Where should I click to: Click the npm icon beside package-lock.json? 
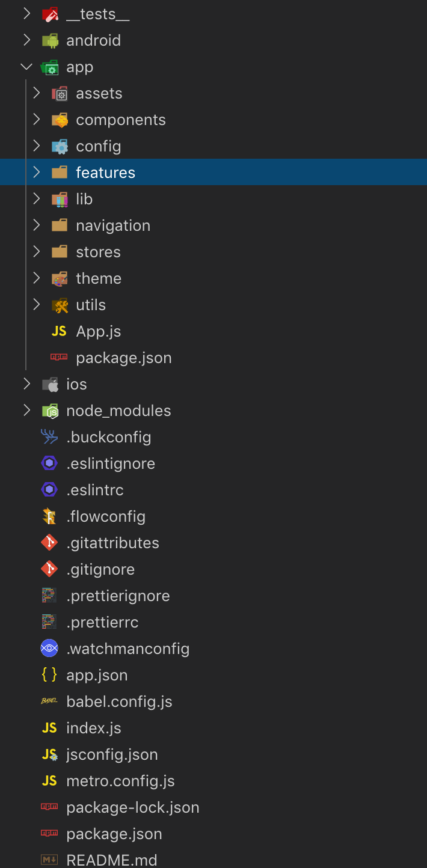(49, 807)
